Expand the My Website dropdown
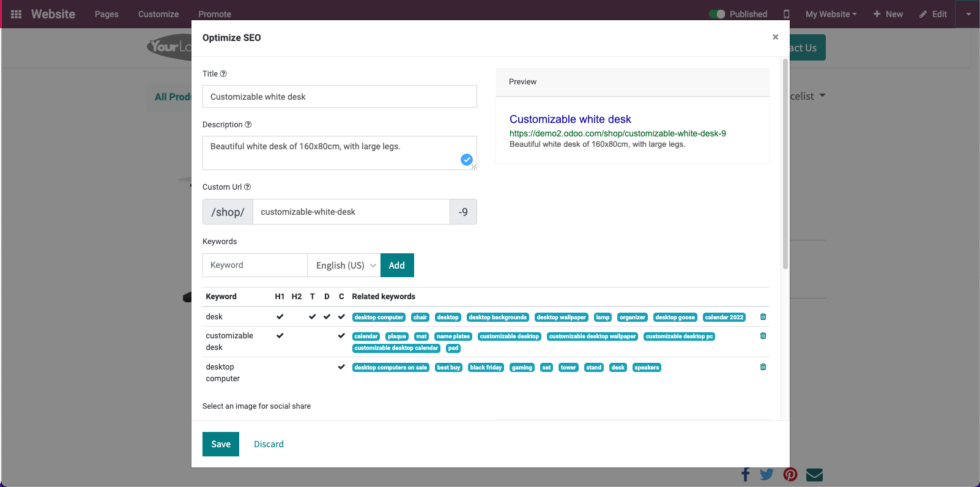980x487 pixels. coord(831,14)
